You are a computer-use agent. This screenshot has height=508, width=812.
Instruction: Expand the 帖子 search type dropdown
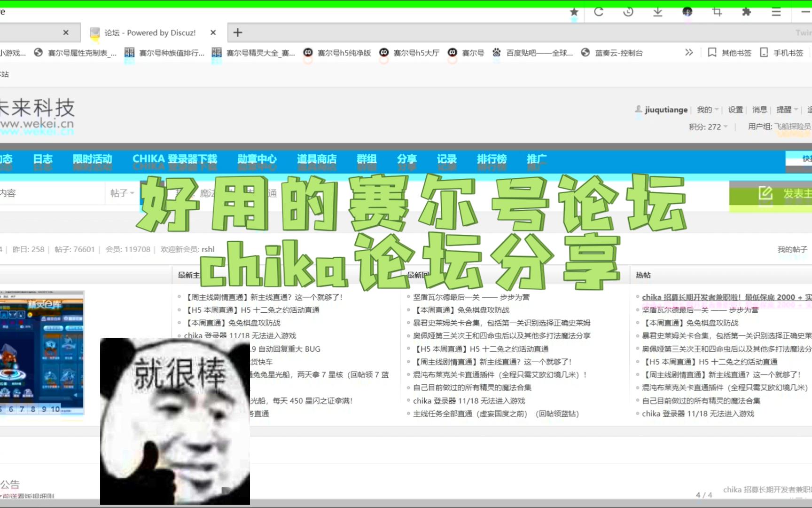(122, 193)
